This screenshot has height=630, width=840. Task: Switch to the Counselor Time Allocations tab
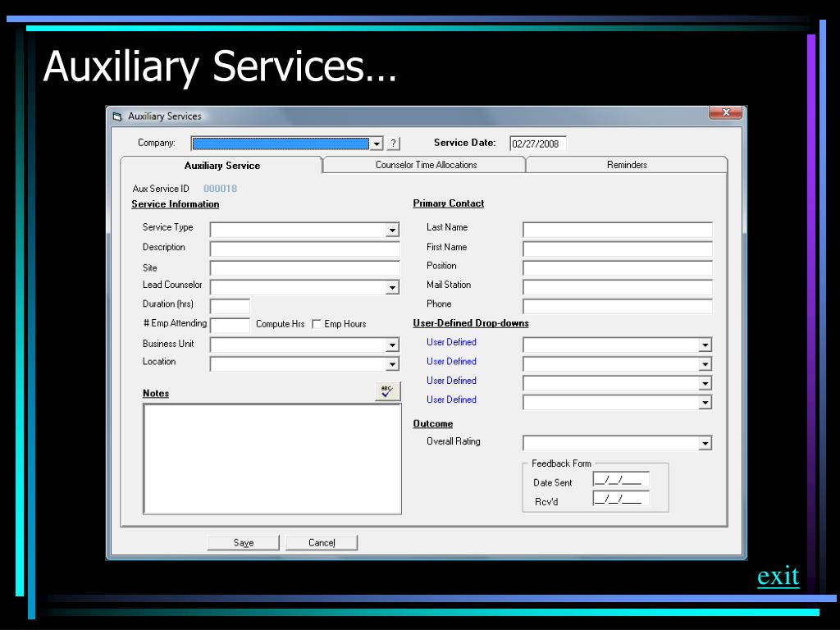[426, 164]
